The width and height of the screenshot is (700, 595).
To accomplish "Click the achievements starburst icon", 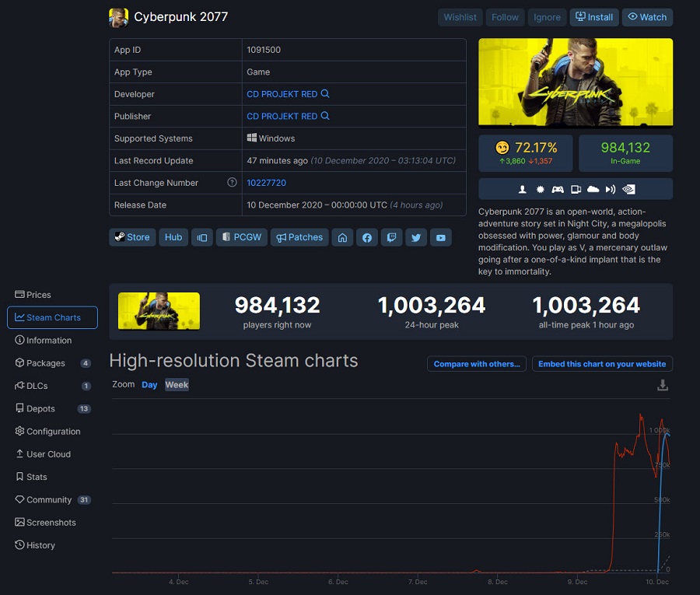I will click(x=541, y=189).
